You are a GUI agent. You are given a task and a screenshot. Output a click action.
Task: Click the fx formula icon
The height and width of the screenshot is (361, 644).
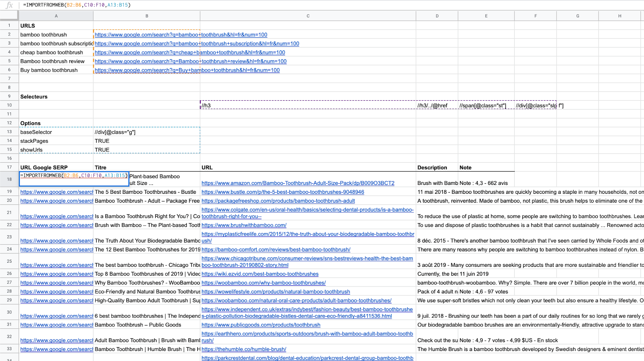[x=9, y=5]
